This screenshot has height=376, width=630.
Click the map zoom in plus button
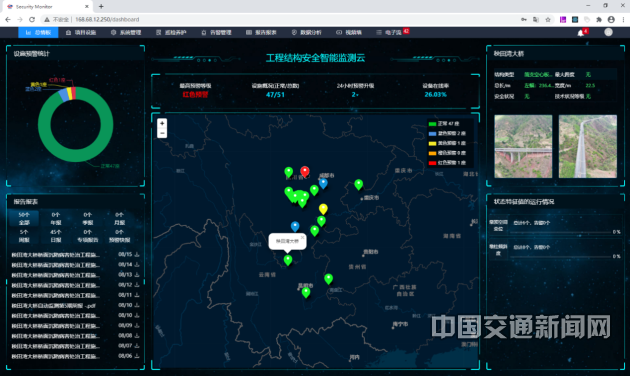point(162,123)
